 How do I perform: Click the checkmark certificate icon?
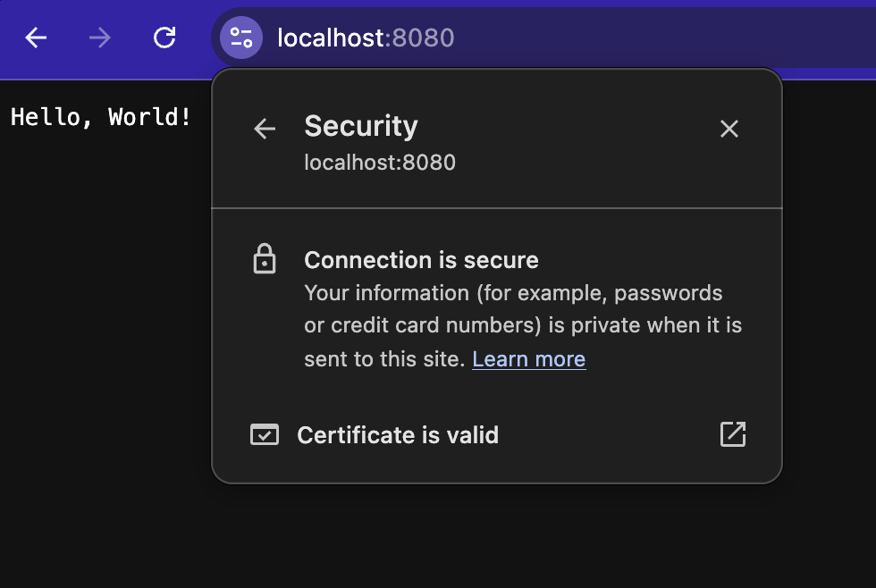(x=265, y=434)
